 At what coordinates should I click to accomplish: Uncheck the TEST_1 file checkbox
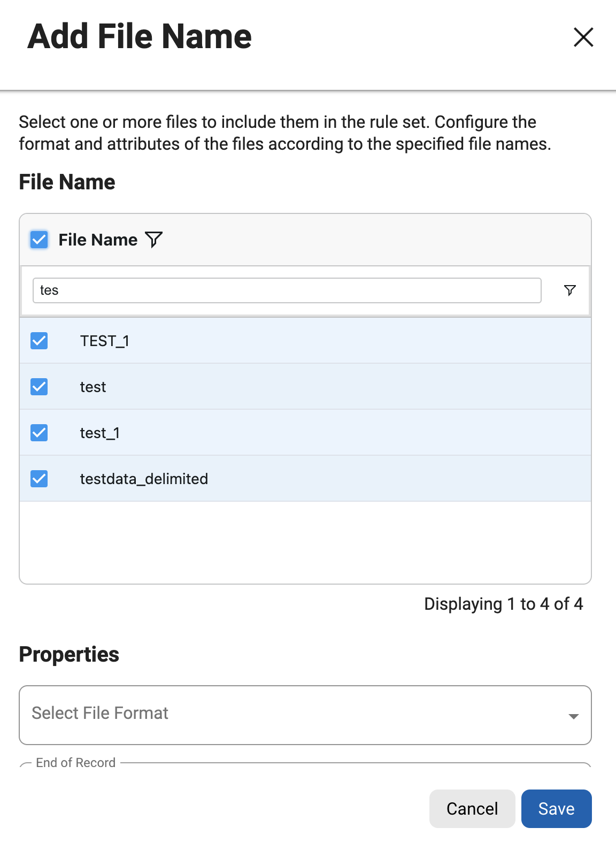tap(39, 341)
